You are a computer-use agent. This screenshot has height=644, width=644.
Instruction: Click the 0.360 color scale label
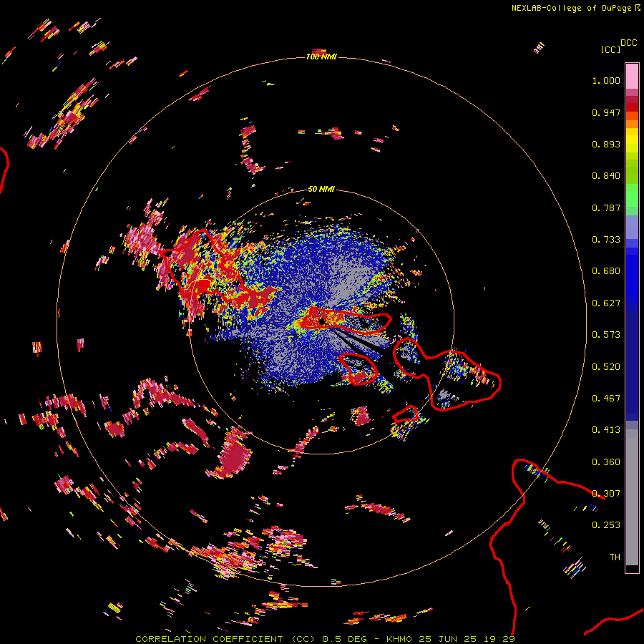606,462
